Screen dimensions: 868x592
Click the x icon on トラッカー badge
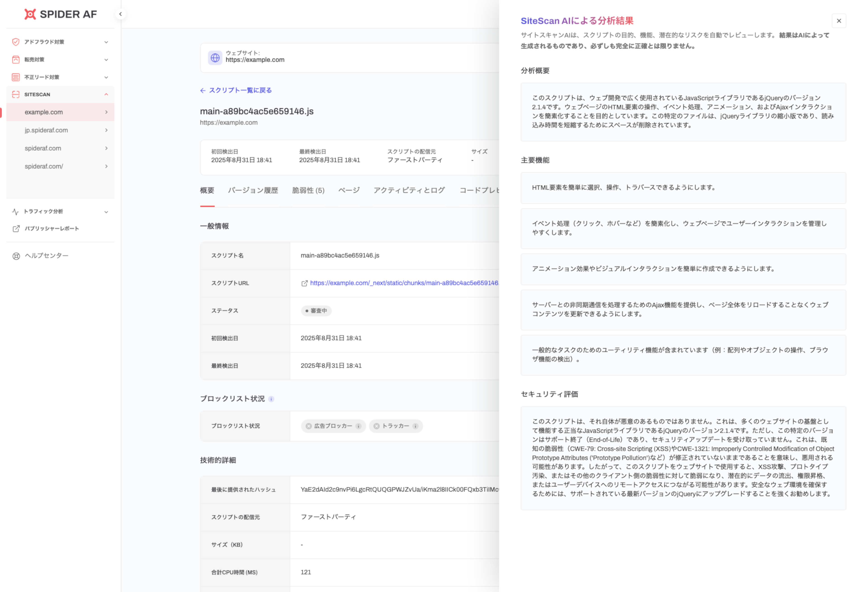[377, 426]
